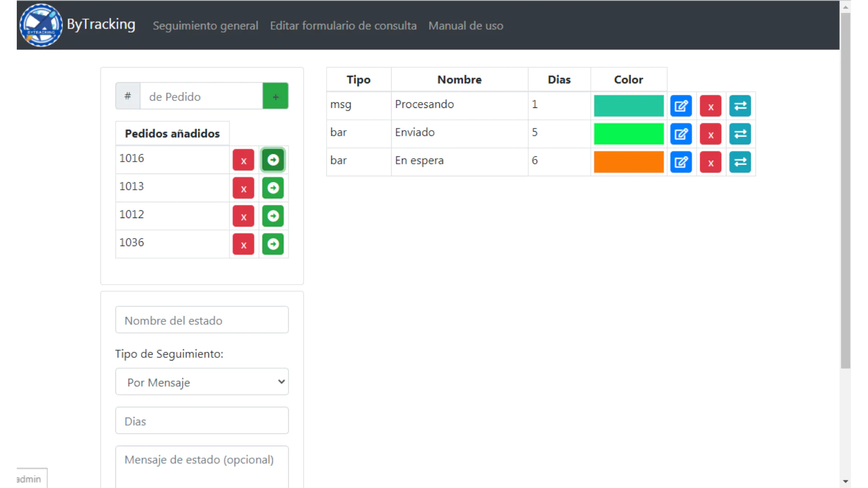Image resolution: width=868 pixels, height=488 pixels.
Task: Edit the En espera status
Action: point(681,162)
